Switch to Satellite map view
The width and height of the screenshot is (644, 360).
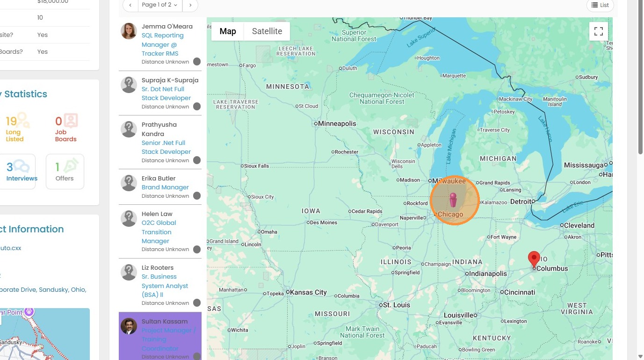267,31
